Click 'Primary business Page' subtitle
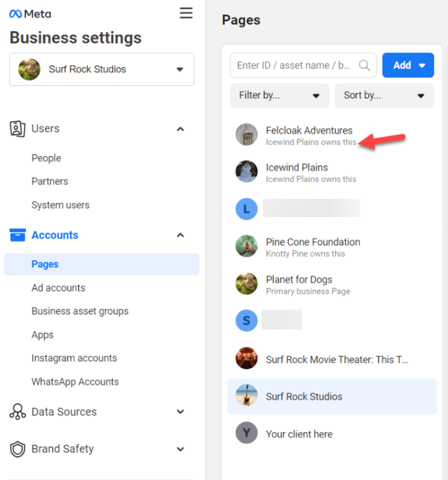 click(308, 291)
